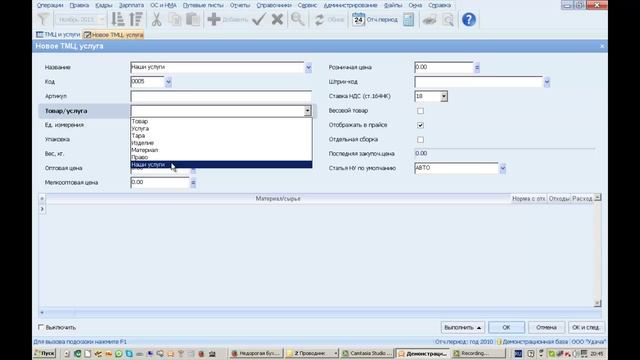Click the calendar reporting period icon
This screenshot has width=640, height=360.
click(x=358, y=19)
